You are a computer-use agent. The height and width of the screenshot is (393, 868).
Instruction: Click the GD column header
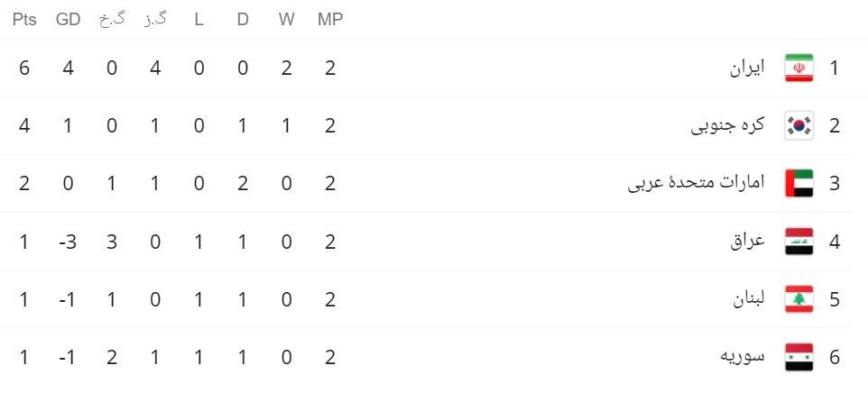point(68,19)
